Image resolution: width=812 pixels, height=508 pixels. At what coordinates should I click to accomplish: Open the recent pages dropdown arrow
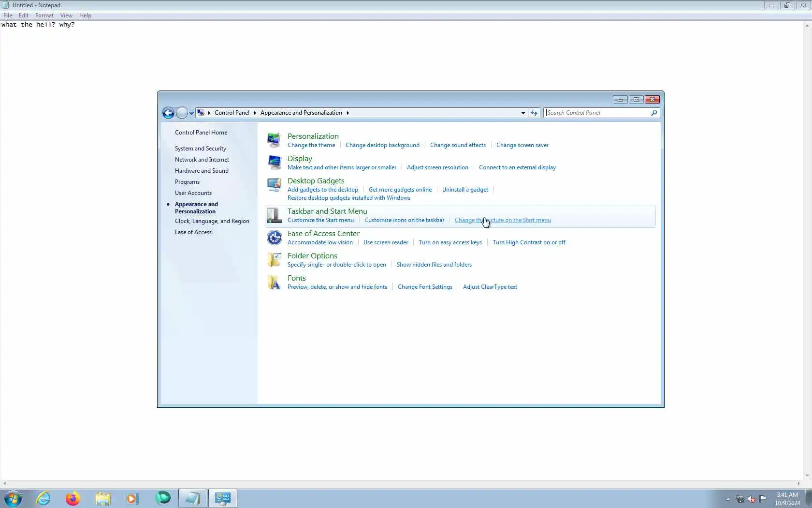click(191, 113)
